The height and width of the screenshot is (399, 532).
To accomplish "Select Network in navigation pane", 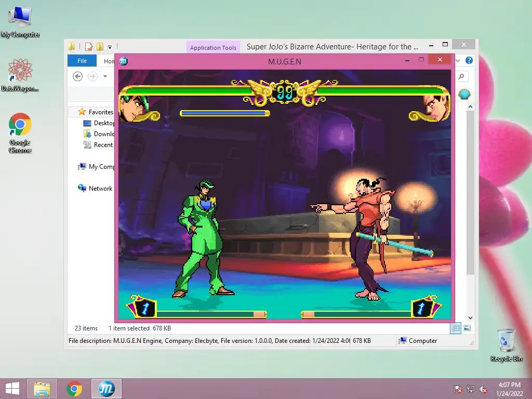I will [95, 188].
